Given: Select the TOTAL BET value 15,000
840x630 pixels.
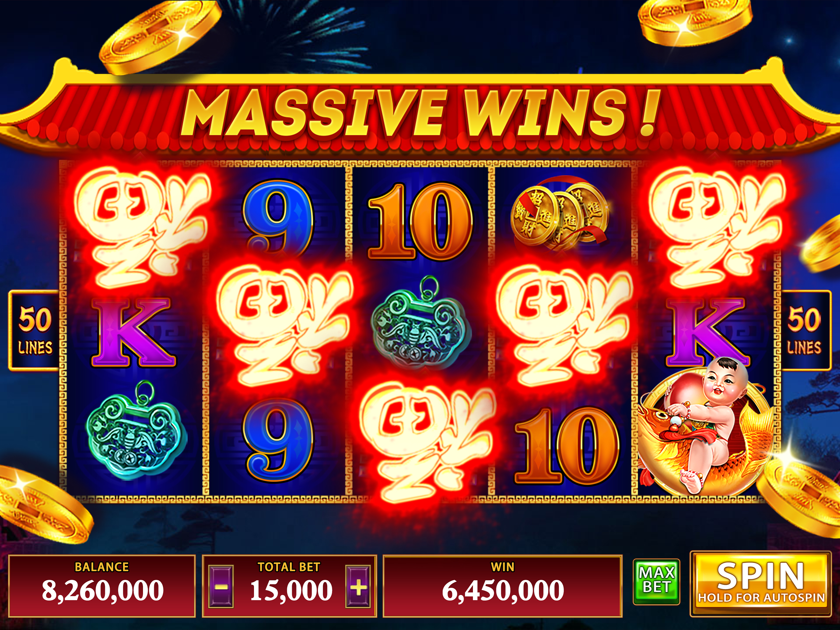Looking at the screenshot, I should point(291,591).
